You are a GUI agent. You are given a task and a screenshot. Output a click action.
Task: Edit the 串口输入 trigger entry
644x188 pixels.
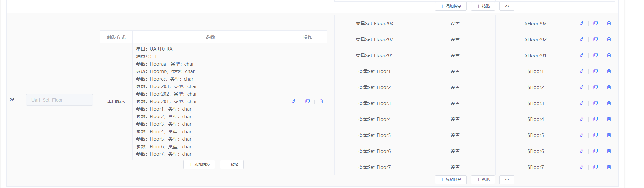click(294, 101)
